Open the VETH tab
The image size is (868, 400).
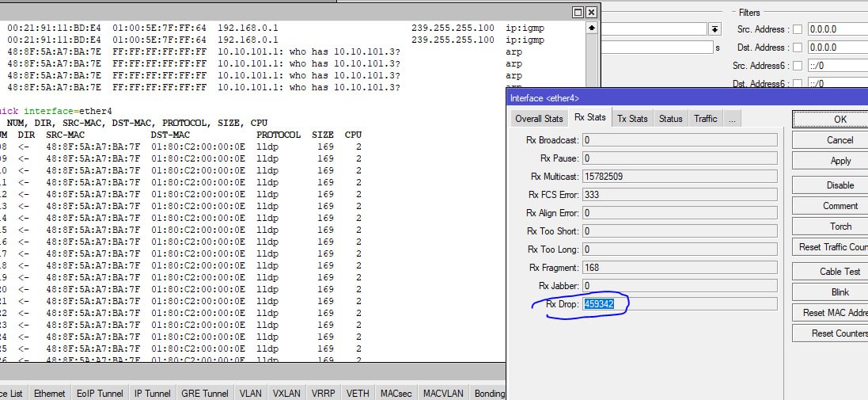(358, 394)
